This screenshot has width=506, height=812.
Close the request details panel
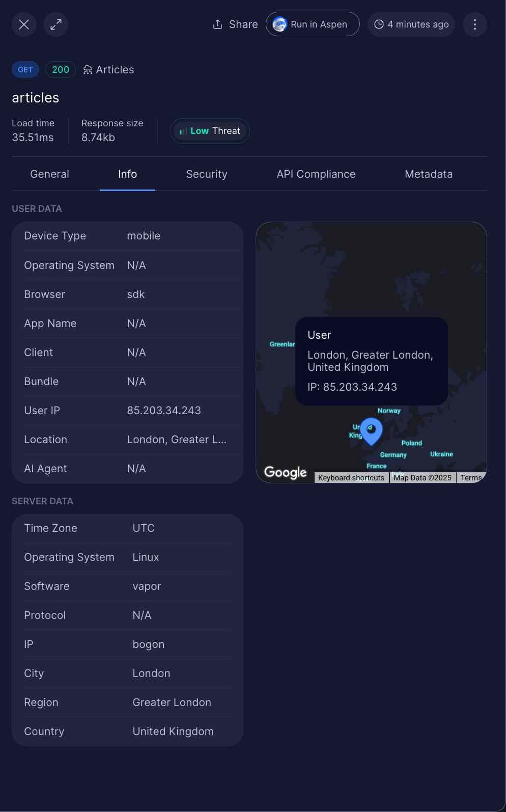tap(24, 24)
